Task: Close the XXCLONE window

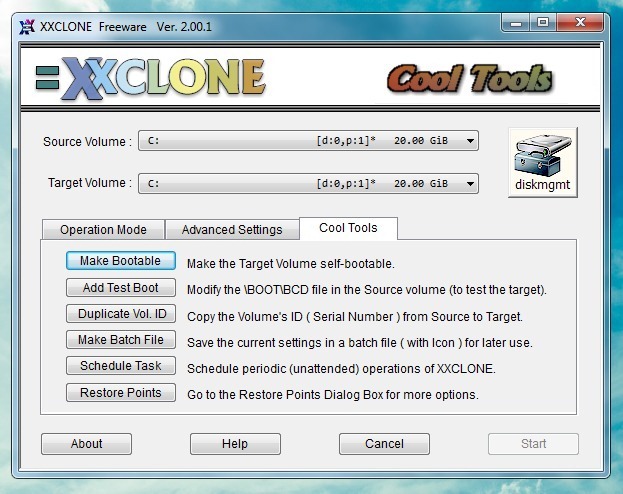Action: pyautogui.click(x=580, y=23)
